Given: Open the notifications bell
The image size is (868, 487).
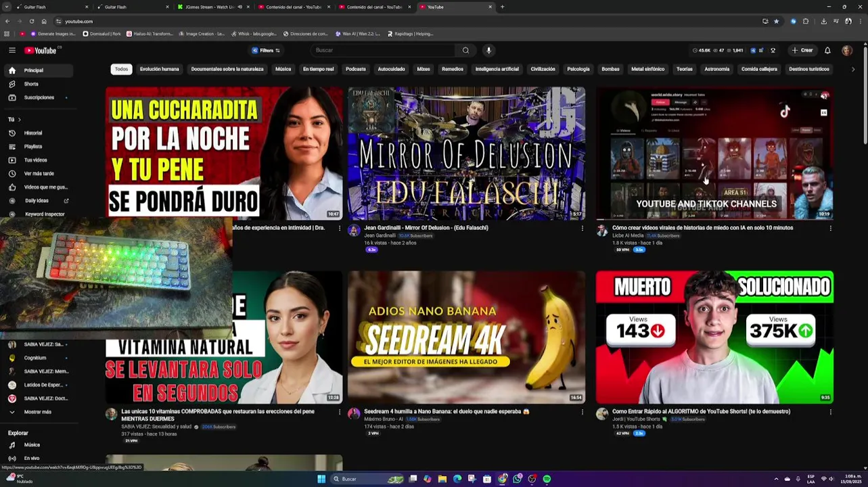Looking at the screenshot, I should pyautogui.click(x=827, y=50).
